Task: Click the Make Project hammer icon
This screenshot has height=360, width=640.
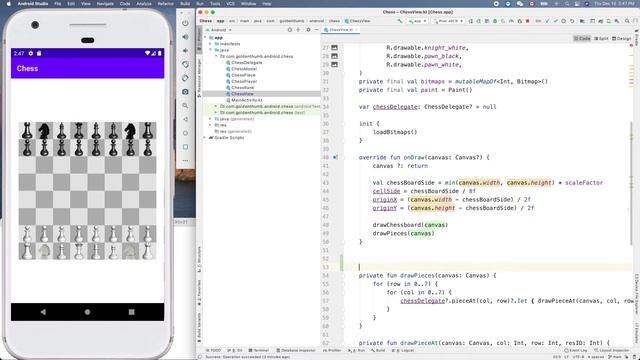Action: [x=400, y=21]
